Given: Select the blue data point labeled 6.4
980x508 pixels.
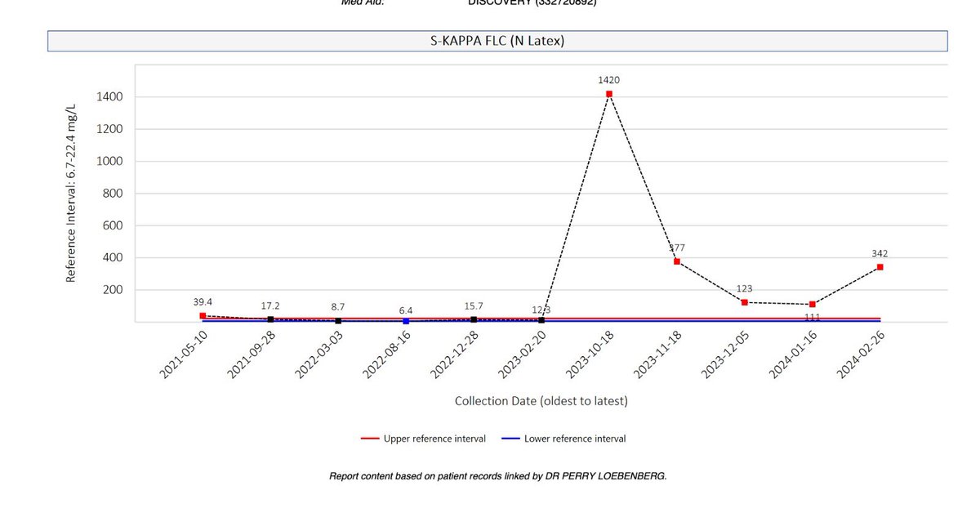Looking at the screenshot, I should point(406,321).
